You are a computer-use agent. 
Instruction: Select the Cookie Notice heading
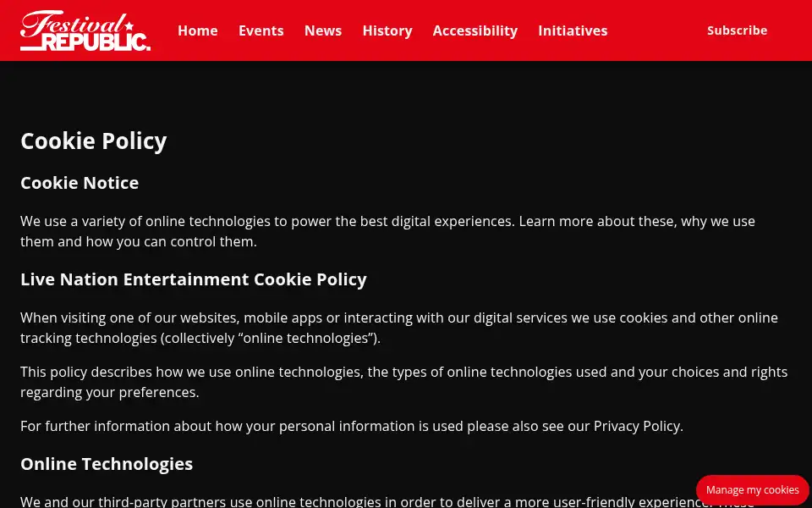pos(80,183)
